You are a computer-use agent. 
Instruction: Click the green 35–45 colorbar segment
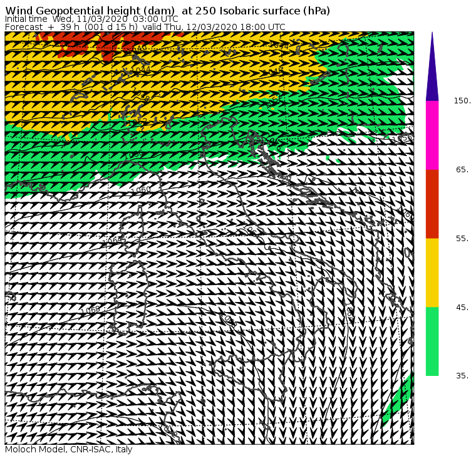coord(432,341)
